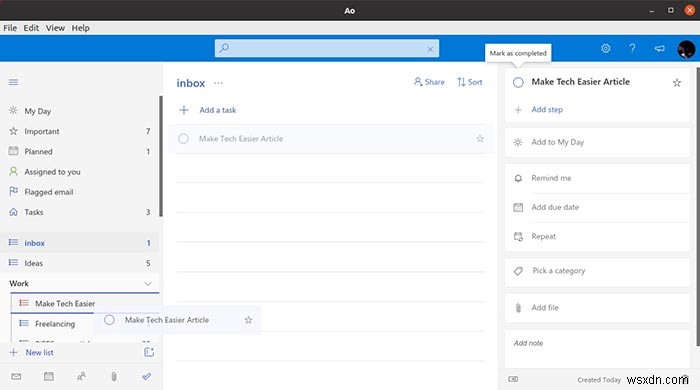Select inbox list in sidebar
The image size is (700, 390).
tap(80, 243)
